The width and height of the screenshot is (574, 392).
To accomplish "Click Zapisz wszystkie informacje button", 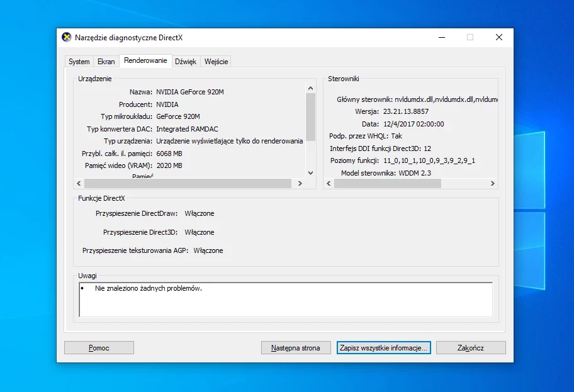I will click(383, 347).
